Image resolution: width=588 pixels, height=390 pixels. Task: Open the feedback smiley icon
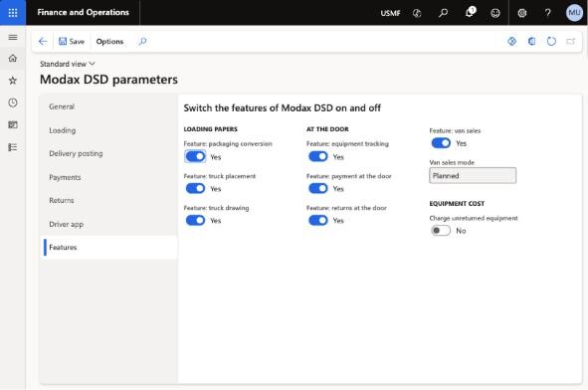pyautogui.click(x=495, y=13)
